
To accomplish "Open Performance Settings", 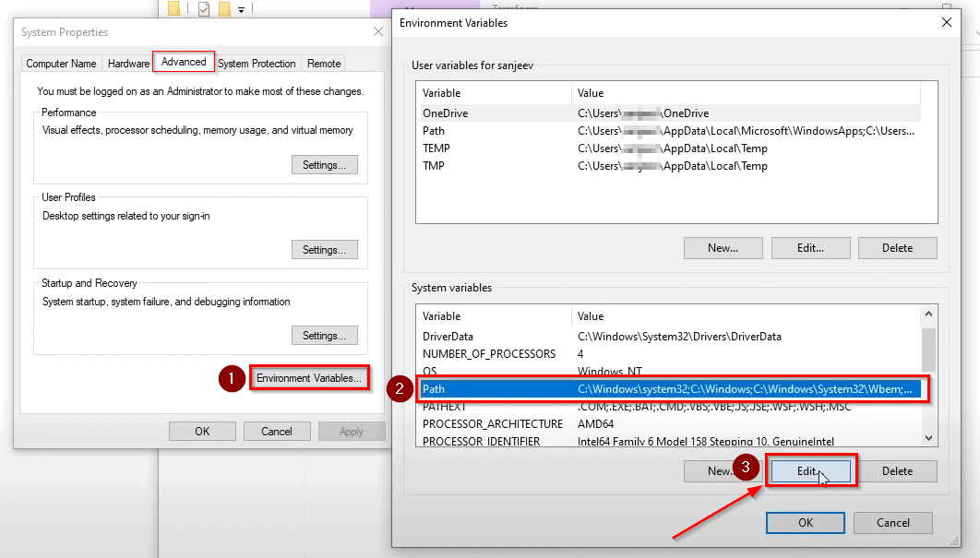I will click(x=324, y=165).
